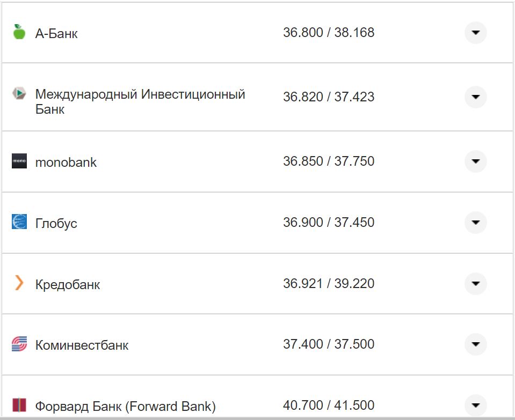Expand the A-Банк rate details

(x=475, y=33)
